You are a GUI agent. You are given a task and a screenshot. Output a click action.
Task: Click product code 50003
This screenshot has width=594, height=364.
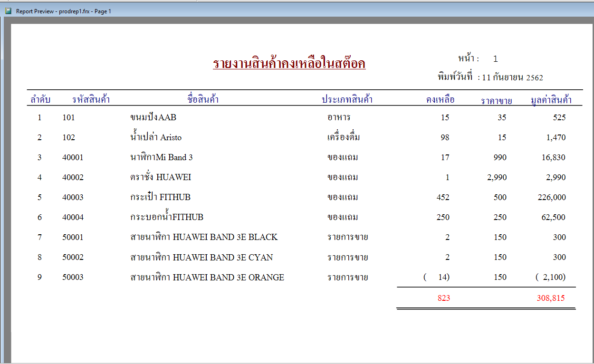[73, 277]
